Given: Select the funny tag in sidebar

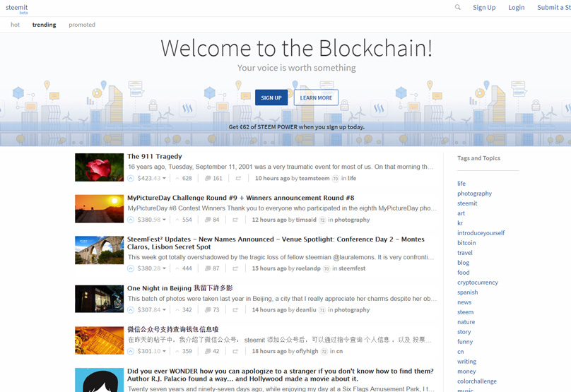Looking at the screenshot, I should click(x=465, y=342).
